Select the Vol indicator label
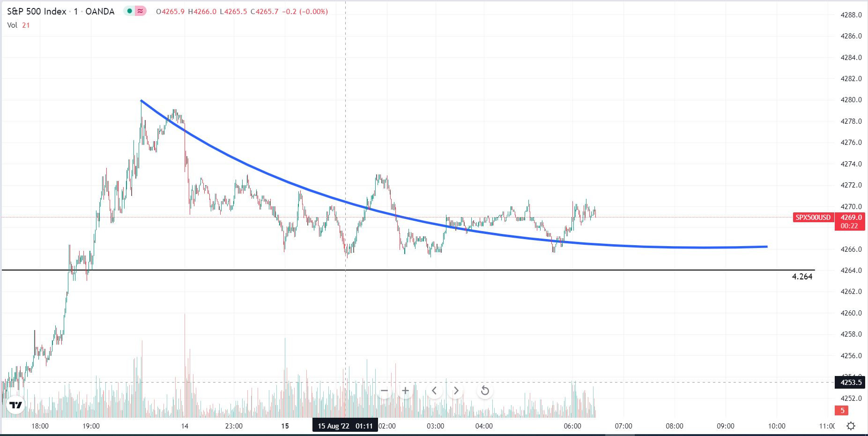Viewport: 868px width, 436px height. click(x=12, y=25)
